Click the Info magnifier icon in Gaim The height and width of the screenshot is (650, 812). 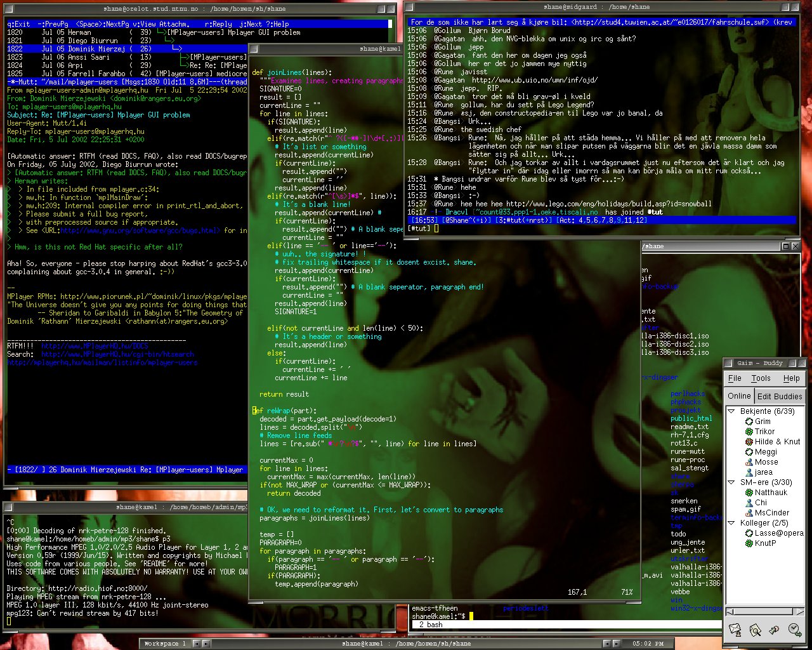[x=755, y=630]
